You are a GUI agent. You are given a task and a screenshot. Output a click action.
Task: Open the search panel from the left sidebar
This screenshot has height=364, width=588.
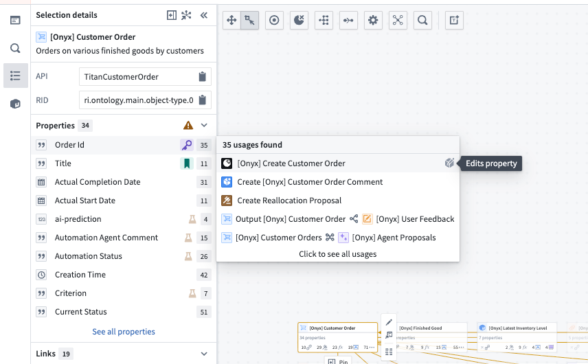click(15, 48)
